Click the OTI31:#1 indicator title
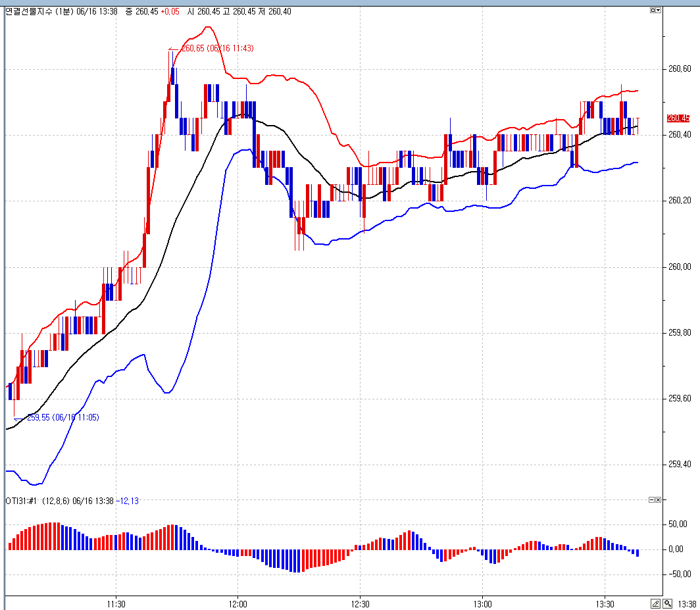700x610 pixels. (22, 501)
